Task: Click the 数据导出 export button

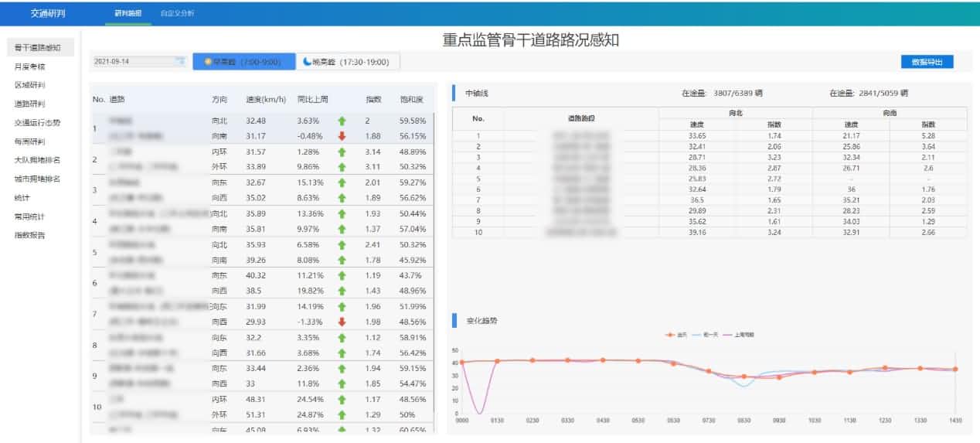Action: [x=927, y=62]
